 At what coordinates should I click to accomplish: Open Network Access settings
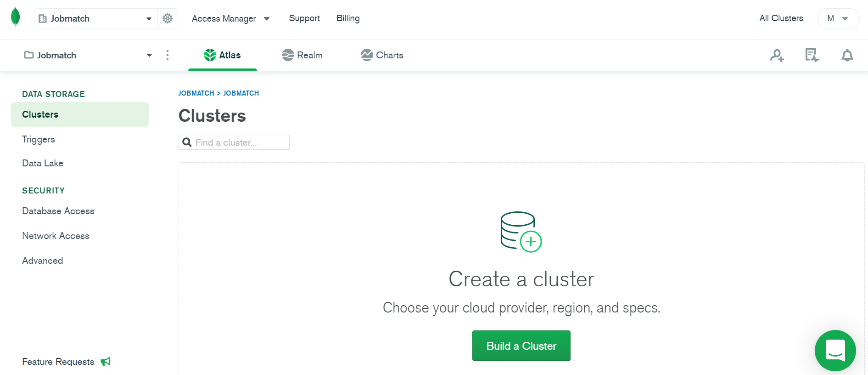56,236
